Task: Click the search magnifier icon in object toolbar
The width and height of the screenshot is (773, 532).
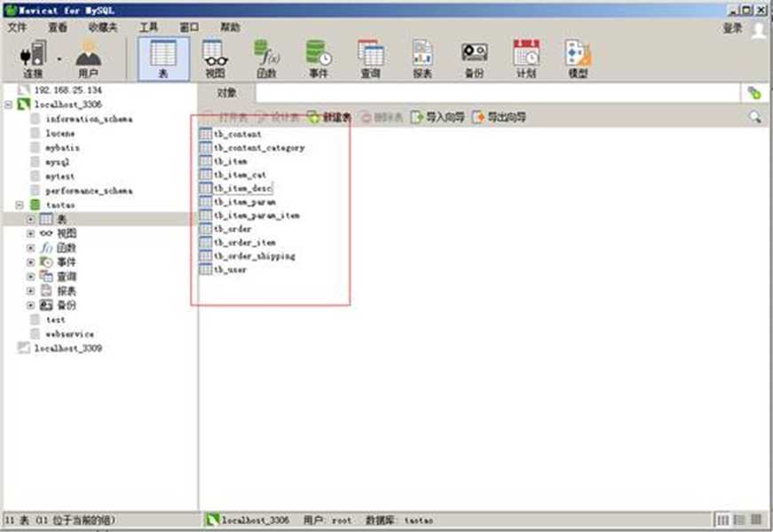Action: pyautogui.click(x=754, y=117)
